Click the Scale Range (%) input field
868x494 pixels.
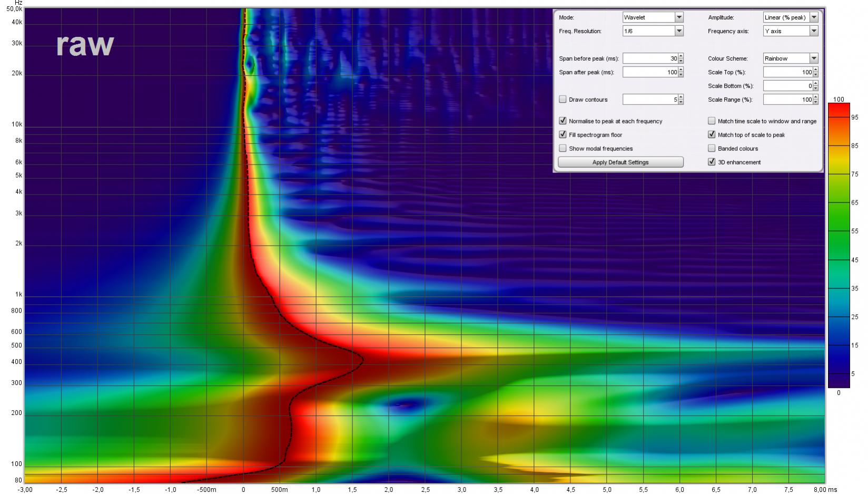point(788,100)
